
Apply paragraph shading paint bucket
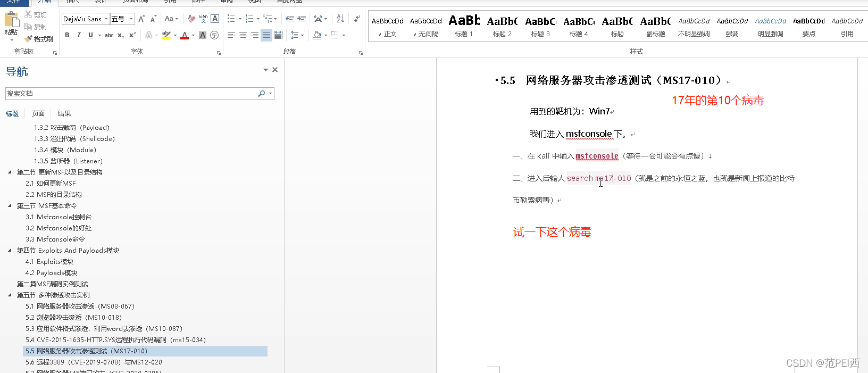[317, 35]
